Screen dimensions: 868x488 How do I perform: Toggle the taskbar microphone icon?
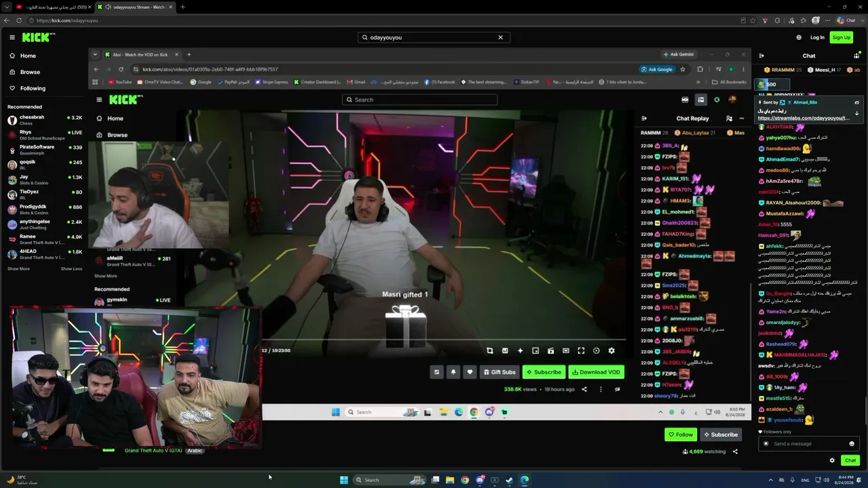[x=792, y=480]
